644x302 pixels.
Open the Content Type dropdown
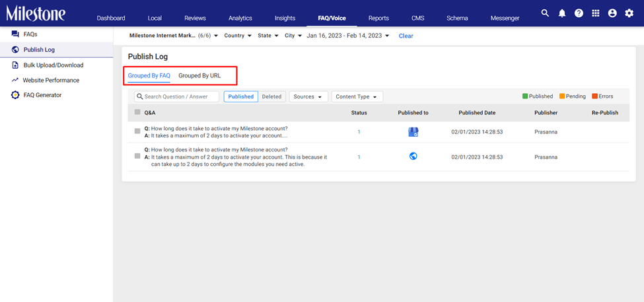(x=357, y=96)
